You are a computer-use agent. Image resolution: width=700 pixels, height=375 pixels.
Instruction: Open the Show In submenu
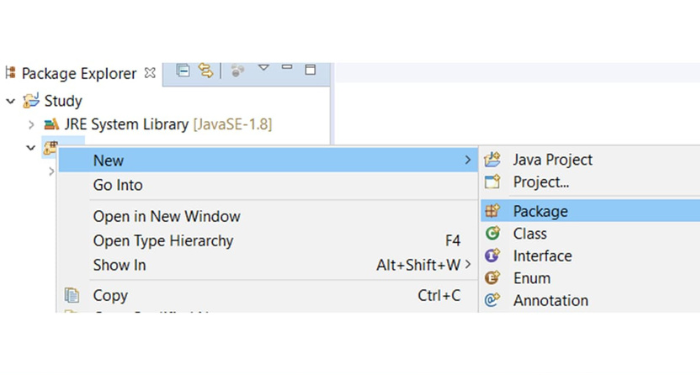pyautogui.click(x=268, y=265)
